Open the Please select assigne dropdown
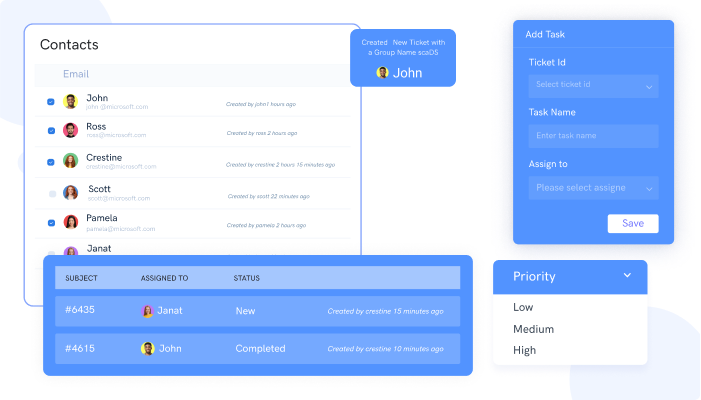 593,188
